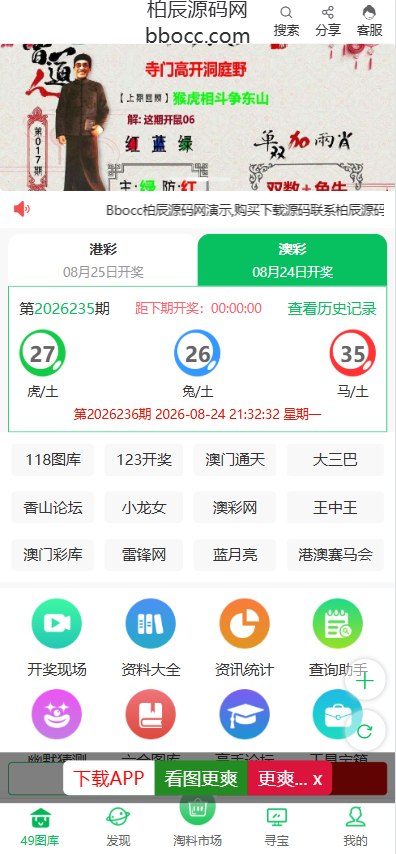Open 雷锋网 link
The image size is (396, 854).
tap(144, 555)
